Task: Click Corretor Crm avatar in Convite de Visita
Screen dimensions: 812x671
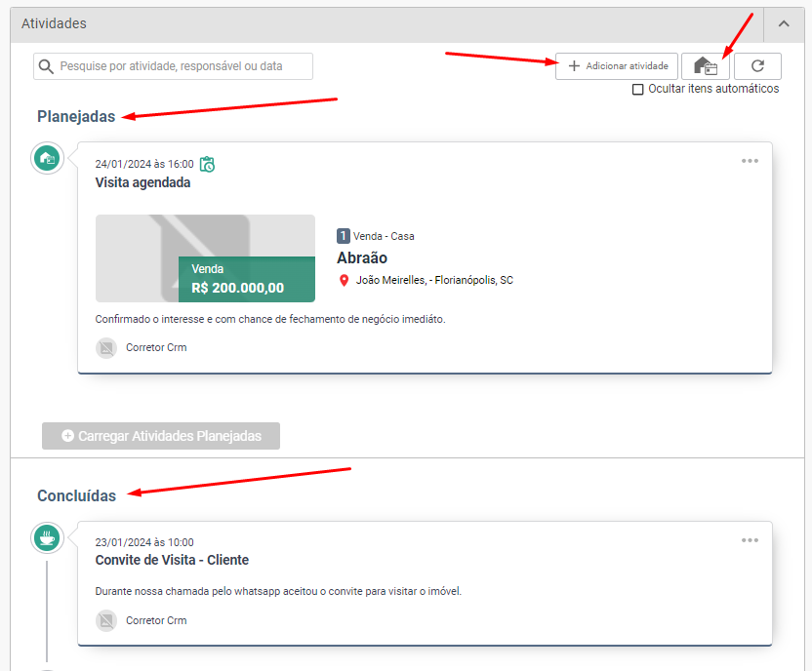Action: pos(106,620)
